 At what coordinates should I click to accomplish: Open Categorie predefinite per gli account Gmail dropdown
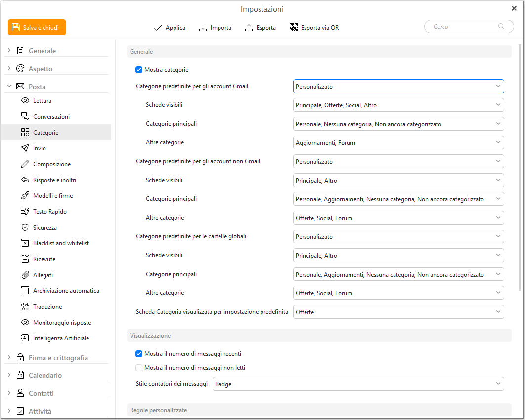tap(398, 86)
